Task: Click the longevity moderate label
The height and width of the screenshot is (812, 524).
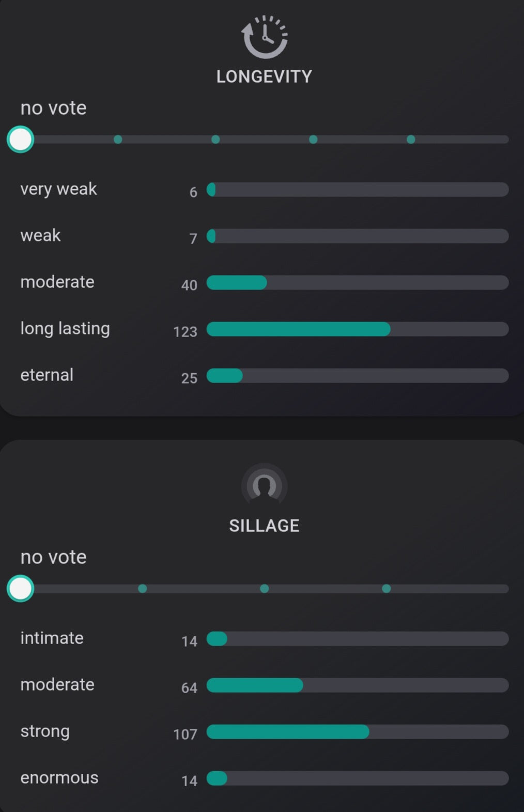Action: click(57, 282)
